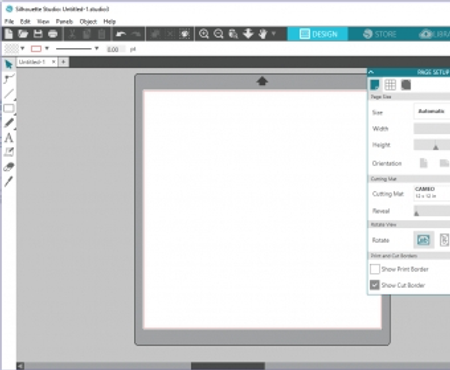Open the View menu

tap(43, 22)
